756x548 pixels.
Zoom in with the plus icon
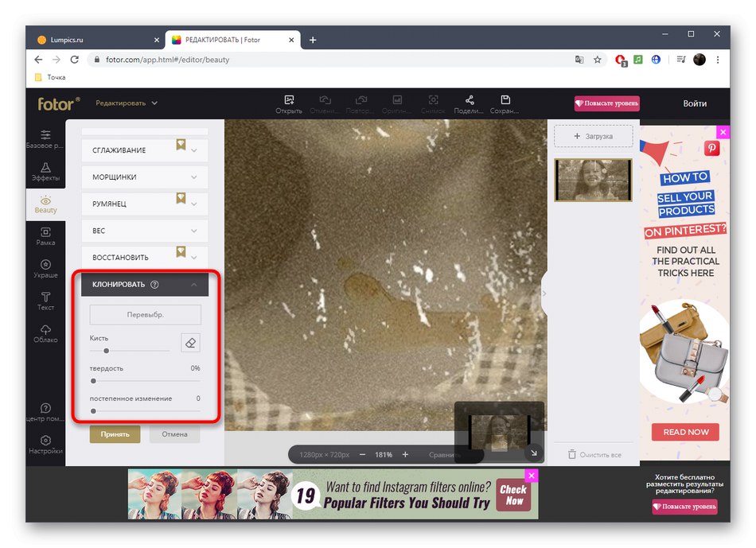tap(405, 454)
